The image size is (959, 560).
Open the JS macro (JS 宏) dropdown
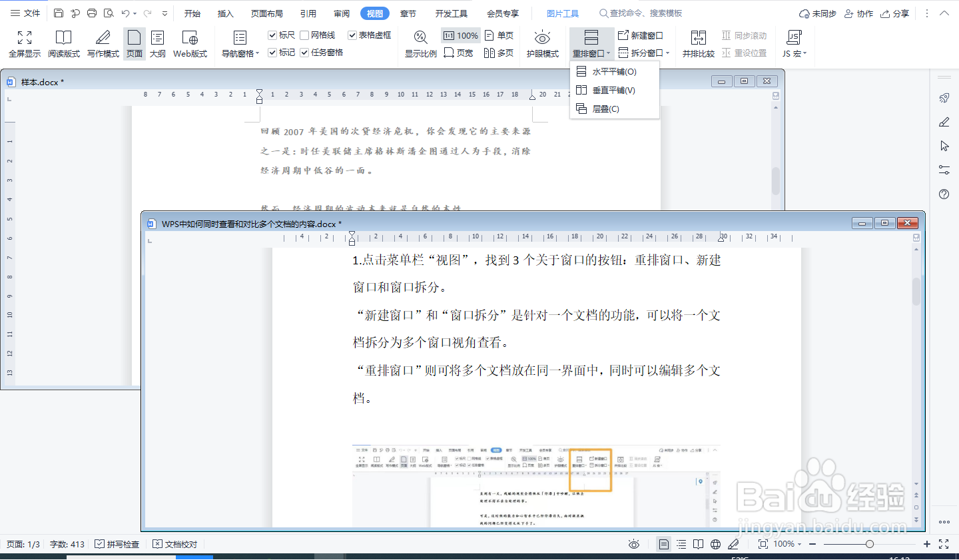pos(794,44)
